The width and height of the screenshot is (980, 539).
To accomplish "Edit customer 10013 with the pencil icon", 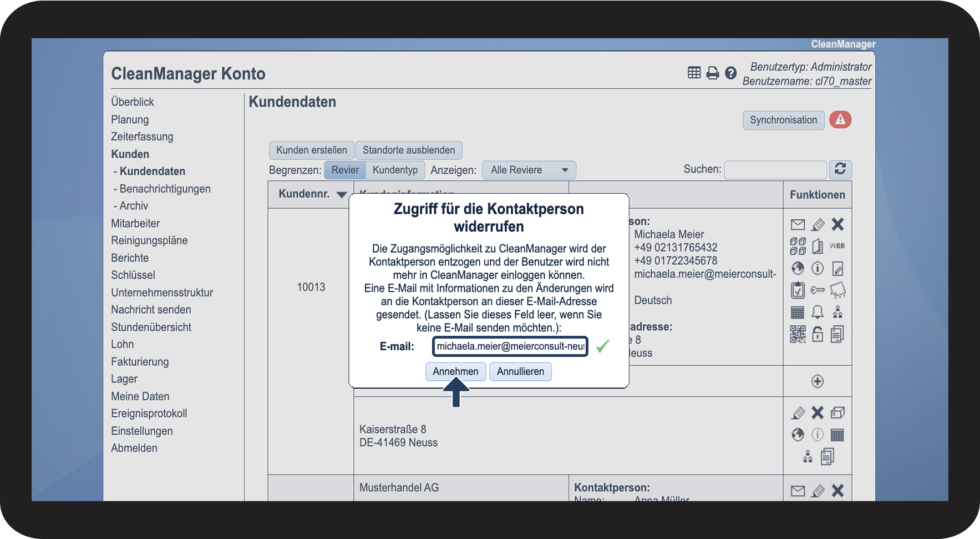I will click(817, 224).
